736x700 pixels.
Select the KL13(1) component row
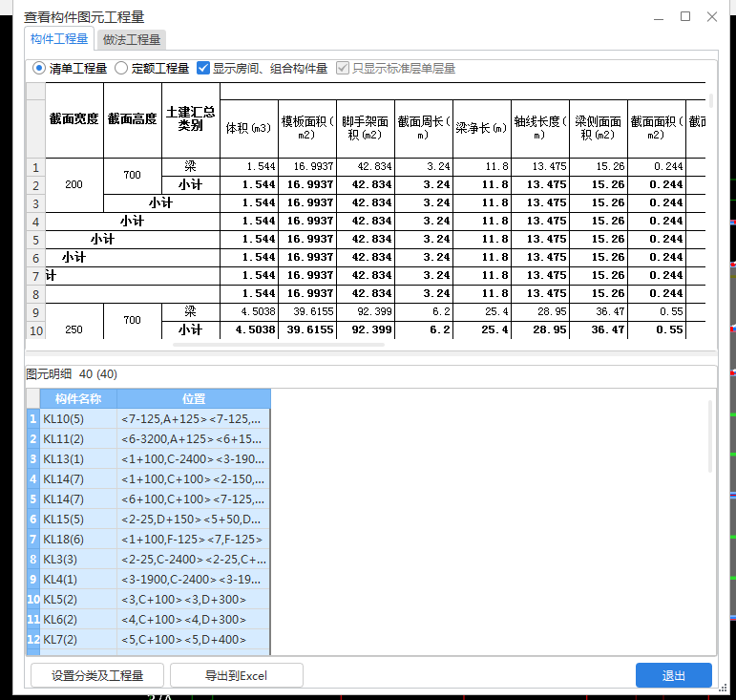pos(148,459)
